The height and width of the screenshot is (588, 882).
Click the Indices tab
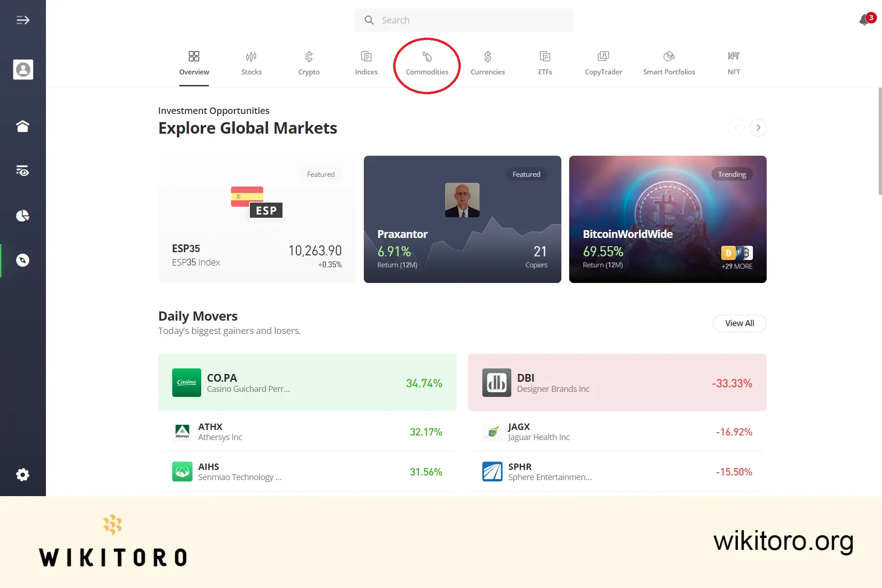tap(366, 63)
